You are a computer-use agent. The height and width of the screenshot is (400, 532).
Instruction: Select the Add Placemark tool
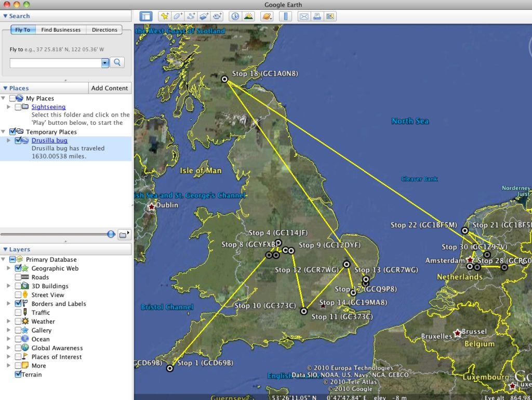[x=164, y=16]
